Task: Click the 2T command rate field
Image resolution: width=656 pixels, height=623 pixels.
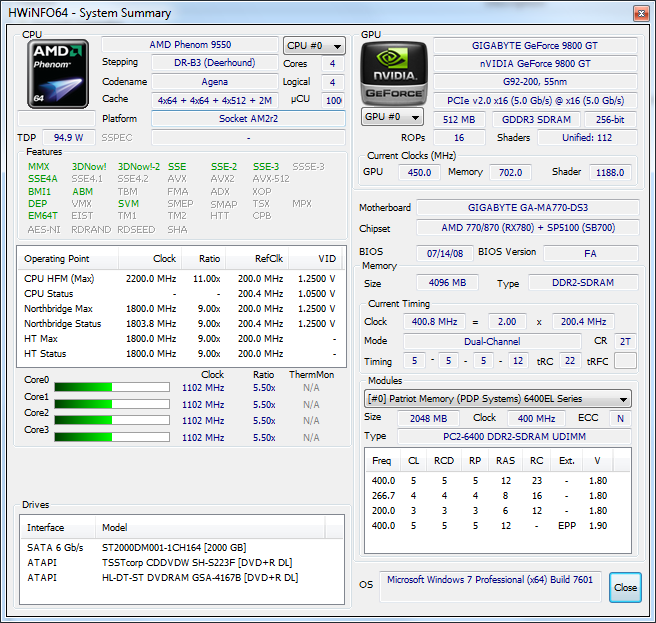Action: pyautogui.click(x=625, y=341)
